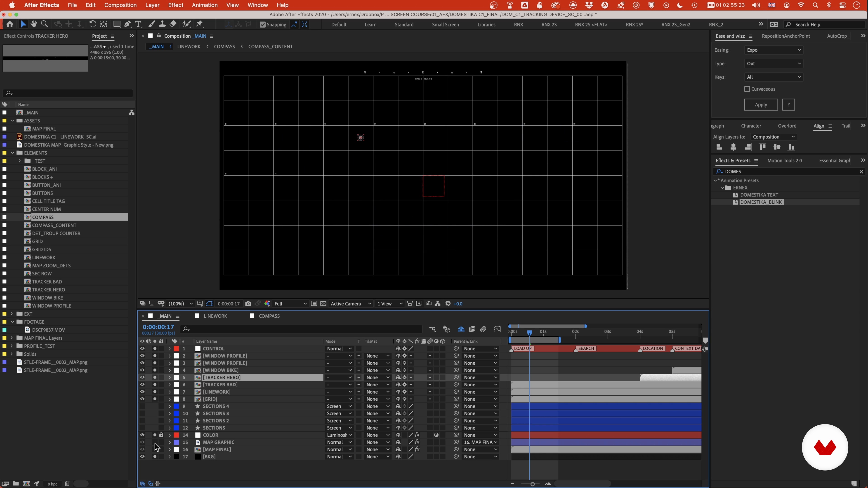Toggle the Snapping checkbox
The image size is (868, 488).
point(263,25)
